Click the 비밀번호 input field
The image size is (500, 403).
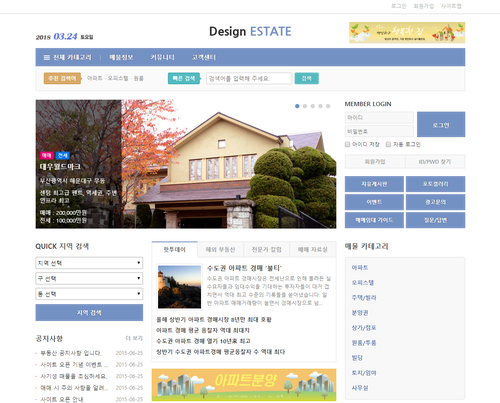pyautogui.click(x=379, y=131)
